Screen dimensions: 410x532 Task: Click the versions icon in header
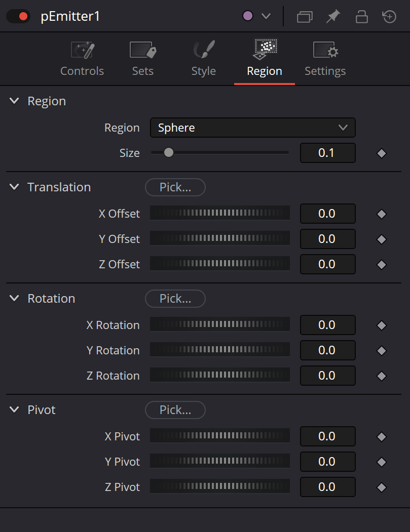pos(305,16)
